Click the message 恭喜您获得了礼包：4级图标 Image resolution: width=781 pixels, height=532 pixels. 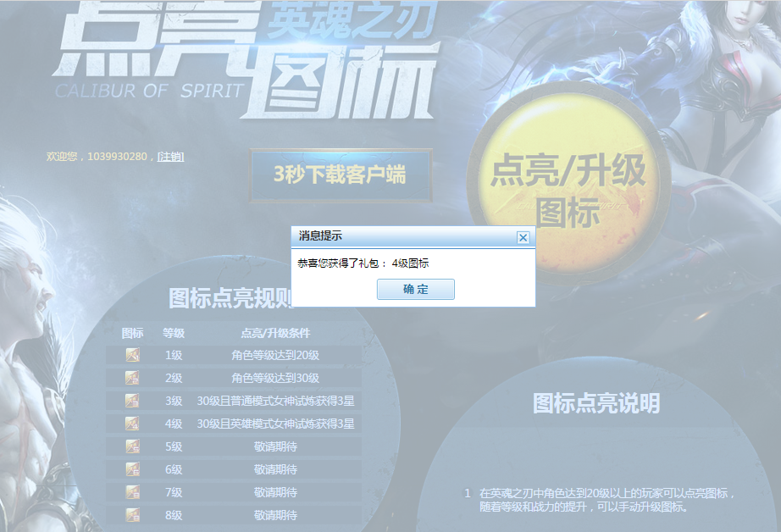(x=363, y=263)
